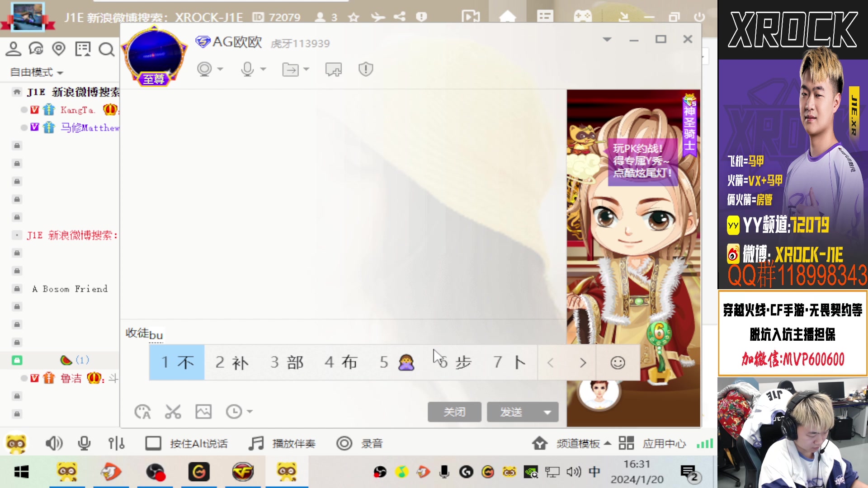Expand the microphone call options arrow

click(x=263, y=69)
